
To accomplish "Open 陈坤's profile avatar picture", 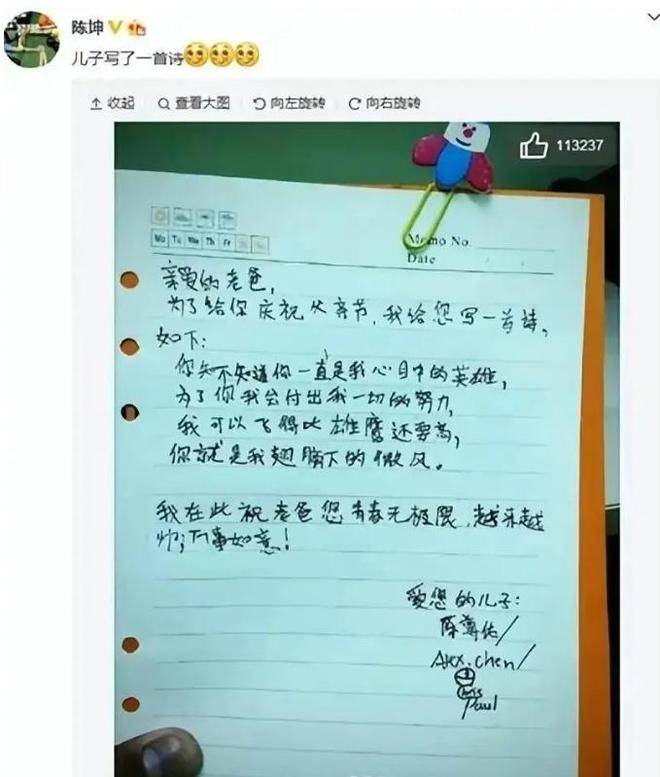I will point(32,40).
